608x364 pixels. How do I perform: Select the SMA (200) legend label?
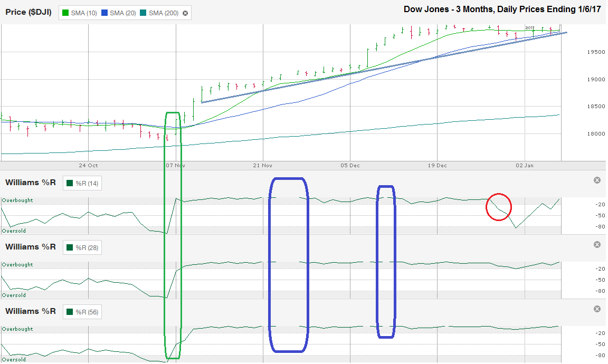(x=164, y=13)
